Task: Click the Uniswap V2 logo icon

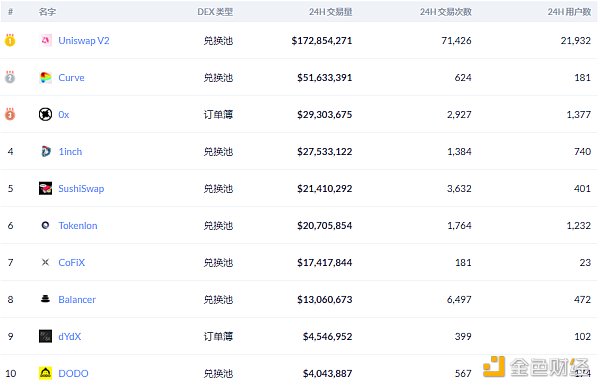Action: (x=46, y=40)
